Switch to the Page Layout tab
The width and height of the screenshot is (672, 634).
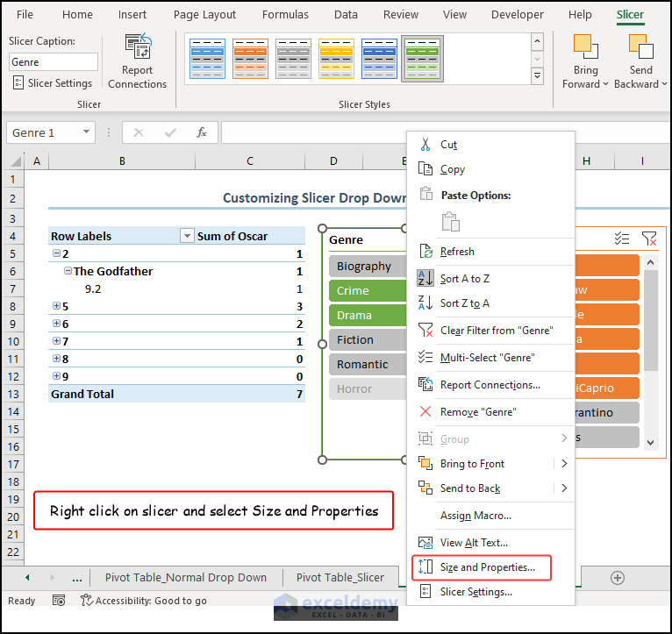click(204, 15)
